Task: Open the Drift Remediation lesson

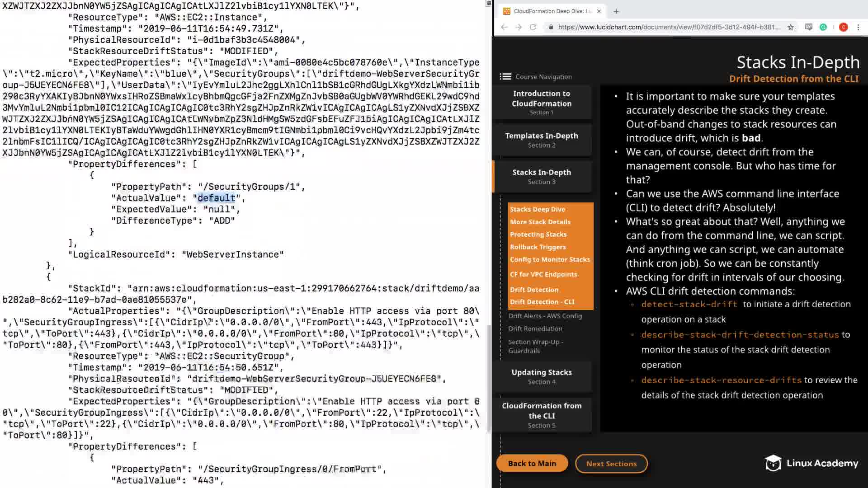Action: 535,328
